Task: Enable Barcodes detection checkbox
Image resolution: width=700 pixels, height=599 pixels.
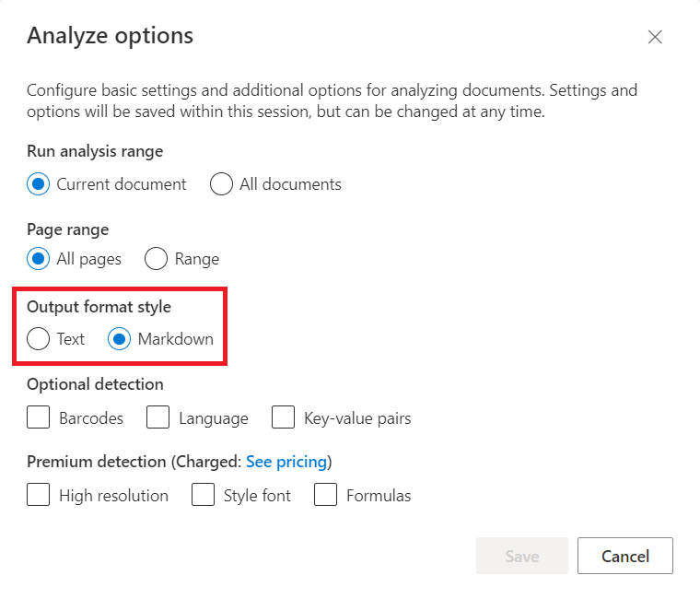Action: (39, 418)
